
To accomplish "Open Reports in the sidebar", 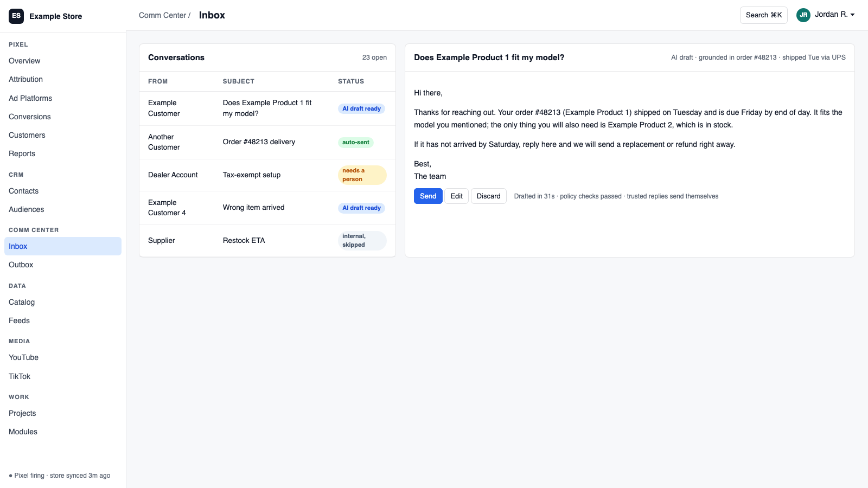I will click(x=63, y=153).
